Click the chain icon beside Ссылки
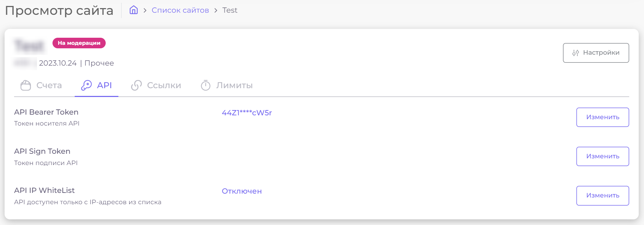The width and height of the screenshot is (644, 225). click(136, 85)
